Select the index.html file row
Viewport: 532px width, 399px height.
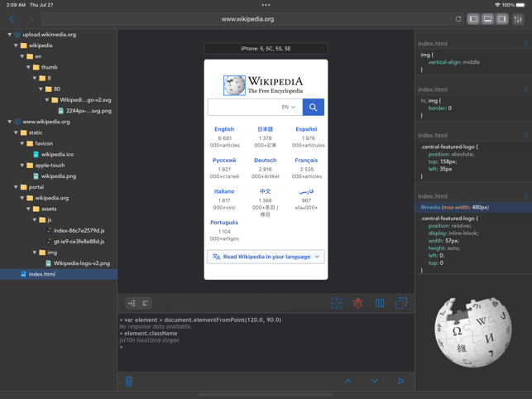click(59, 274)
